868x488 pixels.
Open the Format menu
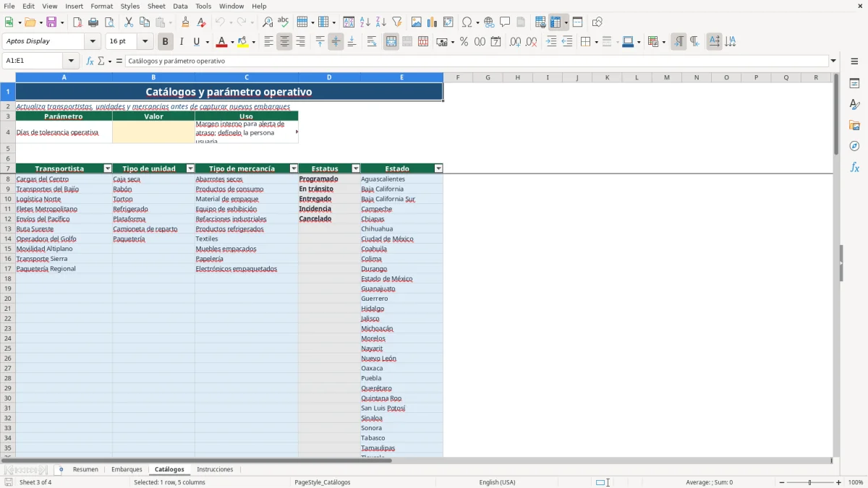(101, 6)
